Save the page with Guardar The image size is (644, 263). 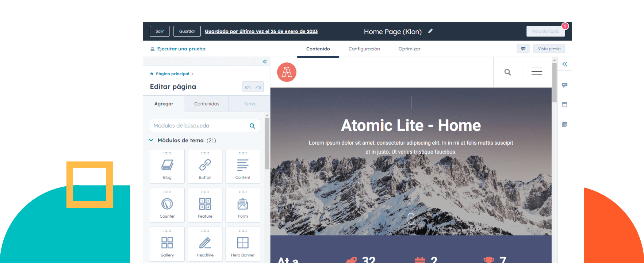pos(187,31)
